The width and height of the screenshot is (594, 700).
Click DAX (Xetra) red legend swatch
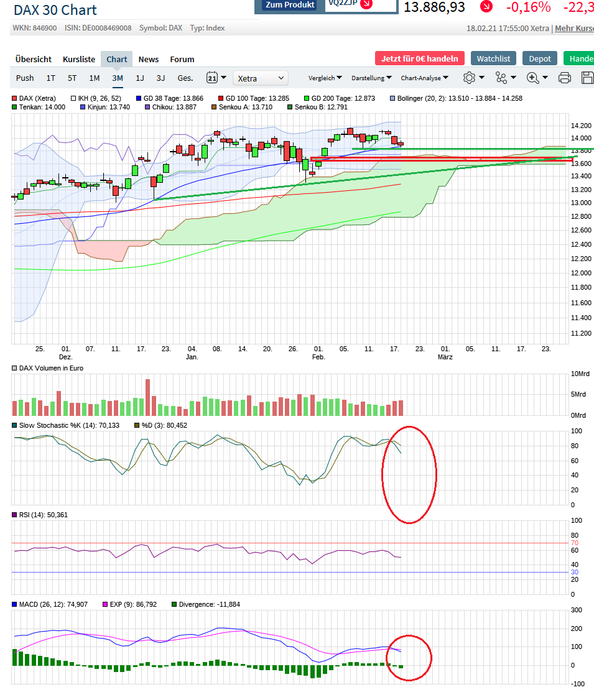(x=14, y=98)
